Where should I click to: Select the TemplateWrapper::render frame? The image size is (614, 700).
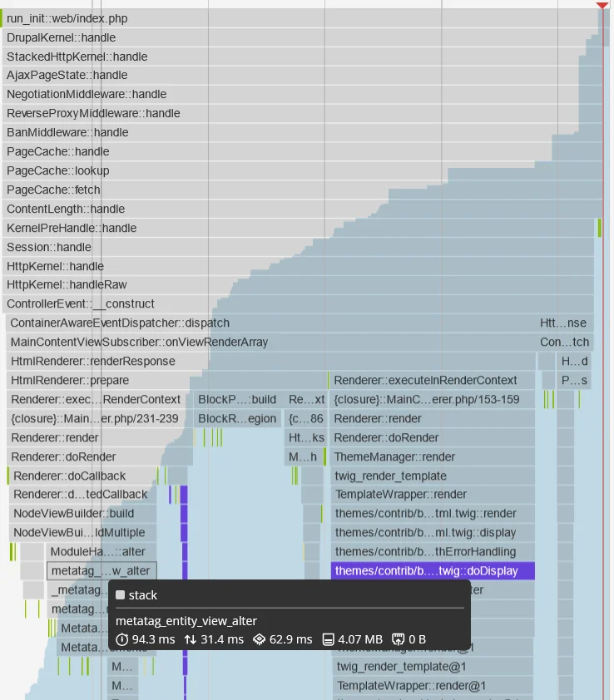coord(433,494)
